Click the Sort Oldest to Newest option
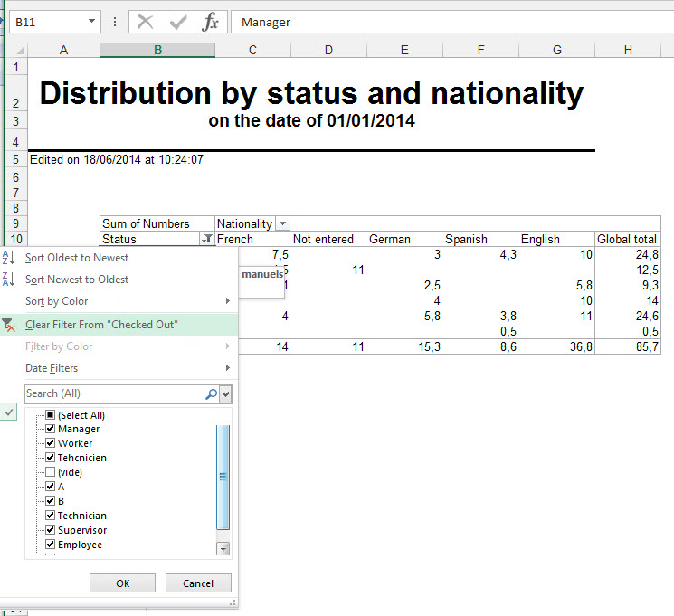Image resolution: width=674 pixels, height=616 pixels. [77, 258]
